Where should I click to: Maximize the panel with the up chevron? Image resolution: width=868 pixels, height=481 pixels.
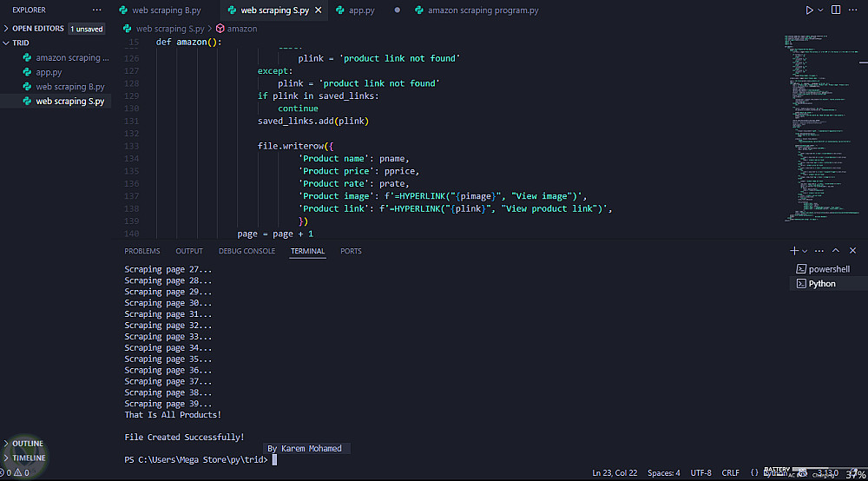pyautogui.click(x=836, y=251)
